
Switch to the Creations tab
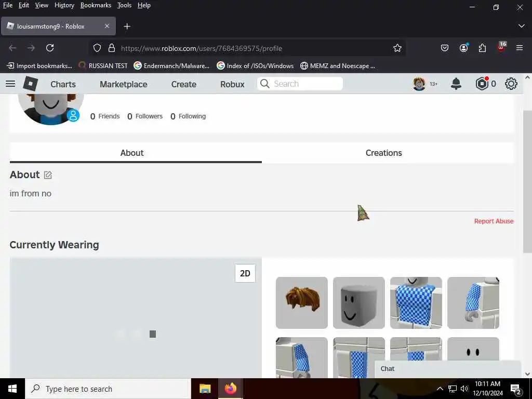383,153
